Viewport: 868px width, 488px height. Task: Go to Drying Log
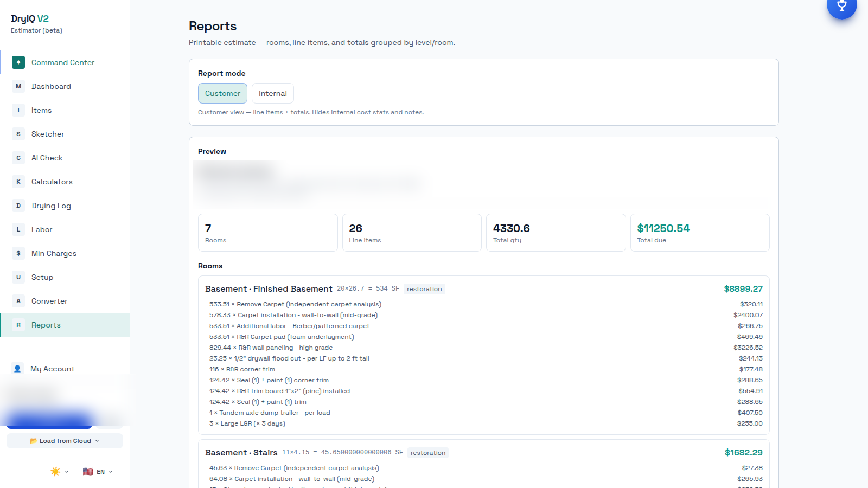click(x=65, y=206)
